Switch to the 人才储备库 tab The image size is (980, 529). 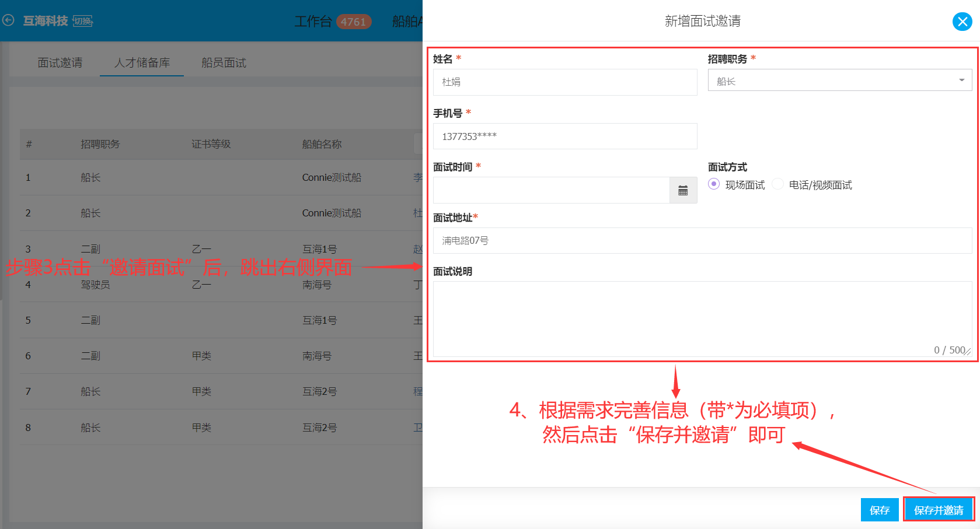(x=142, y=62)
